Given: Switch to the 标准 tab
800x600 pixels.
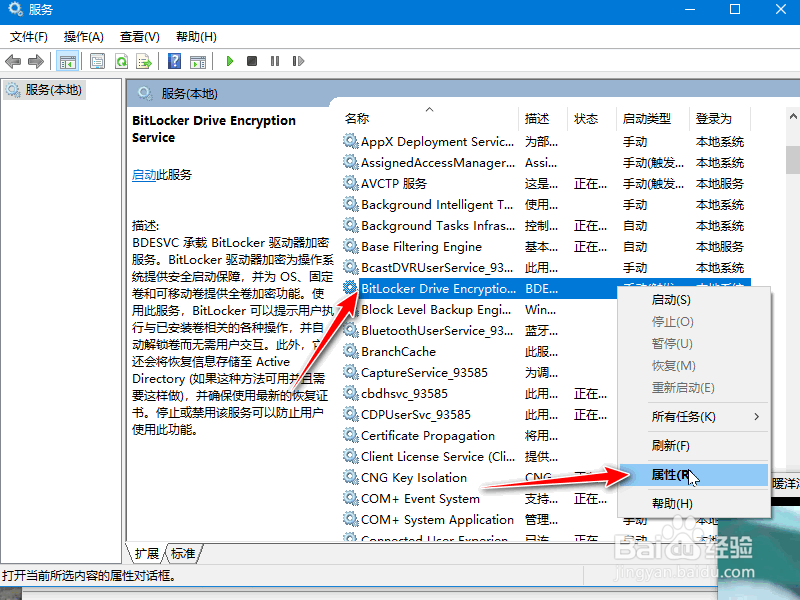Looking at the screenshot, I should pyautogui.click(x=183, y=554).
